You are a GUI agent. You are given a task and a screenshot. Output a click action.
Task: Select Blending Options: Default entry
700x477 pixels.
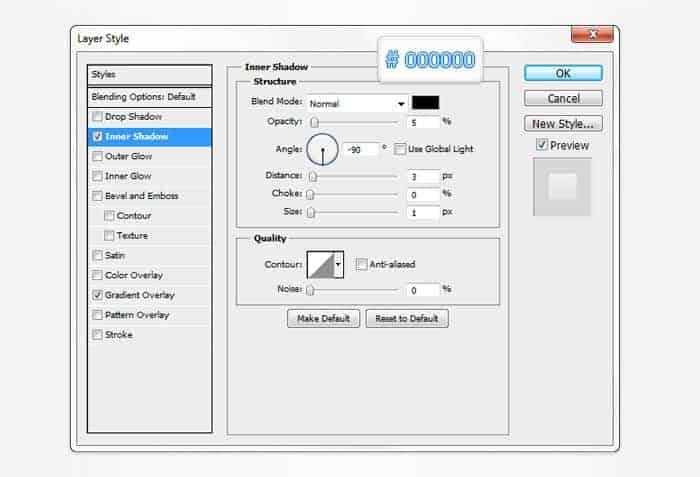click(x=150, y=97)
